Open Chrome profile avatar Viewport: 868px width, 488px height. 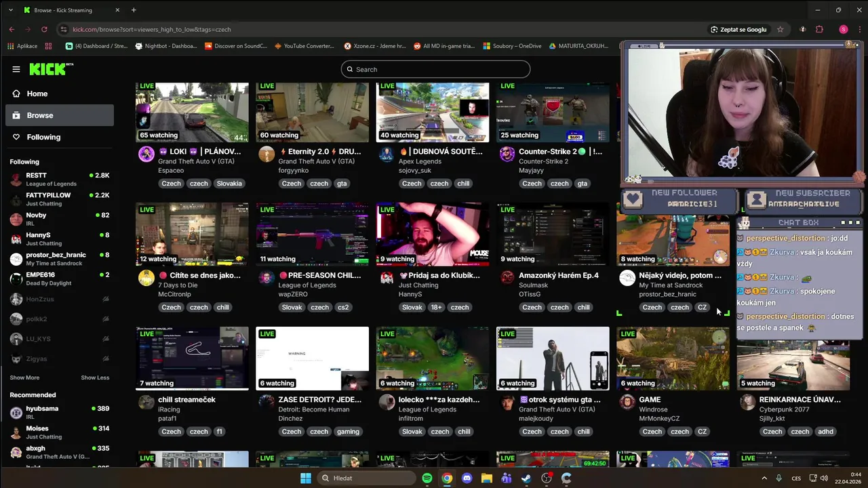(844, 29)
